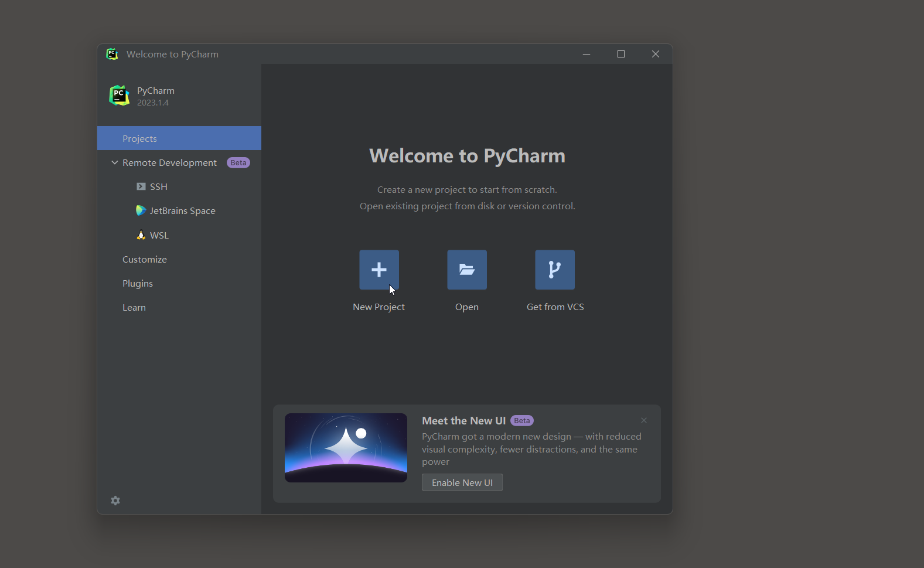This screenshot has width=924, height=568.
Task: Click the Meet the New UI heading
Action: tap(464, 420)
